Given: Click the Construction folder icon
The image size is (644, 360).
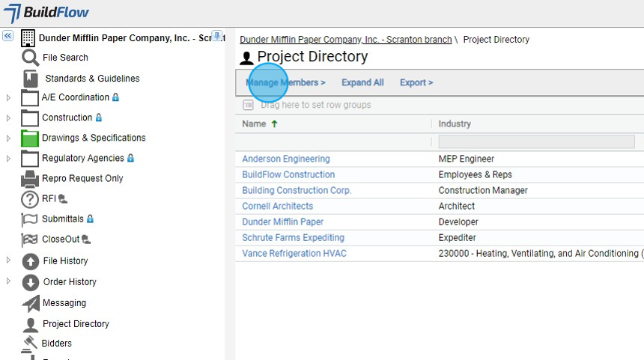Looking at the screenshot, I should click(x=29, y=118).
